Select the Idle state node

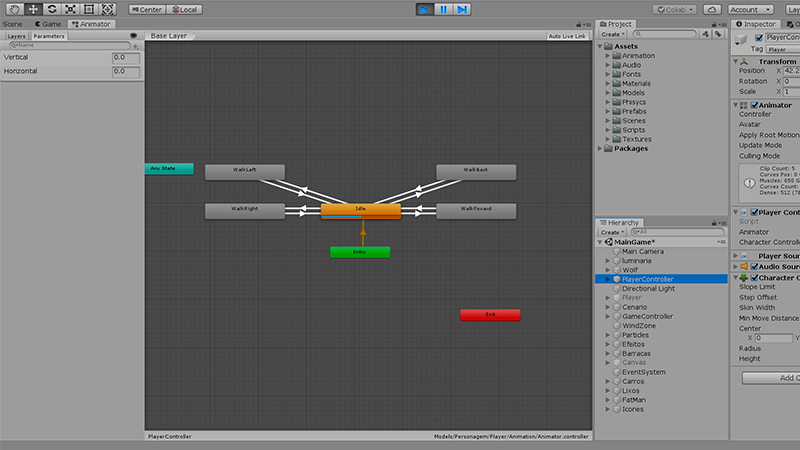[x=361, y=209]
